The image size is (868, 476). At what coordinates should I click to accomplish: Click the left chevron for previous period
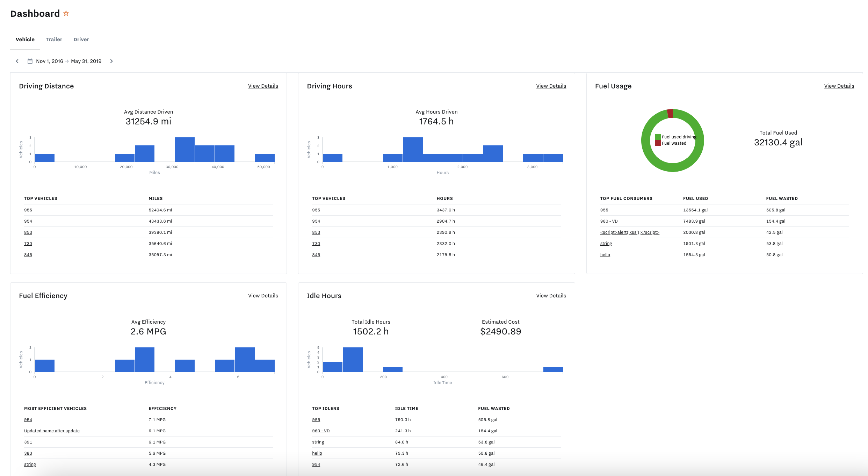[17, 61]
